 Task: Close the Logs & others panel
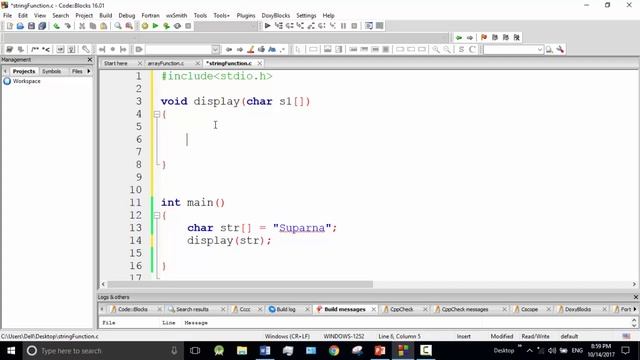pos(635,297)
